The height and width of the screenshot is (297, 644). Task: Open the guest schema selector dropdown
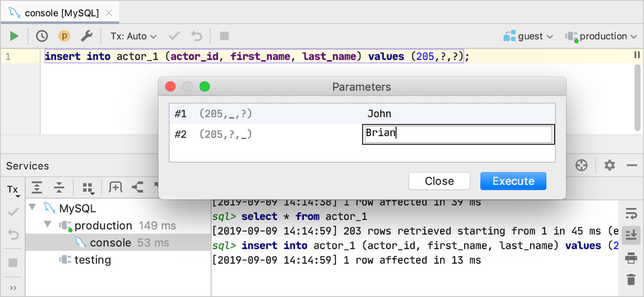(528, 36)
